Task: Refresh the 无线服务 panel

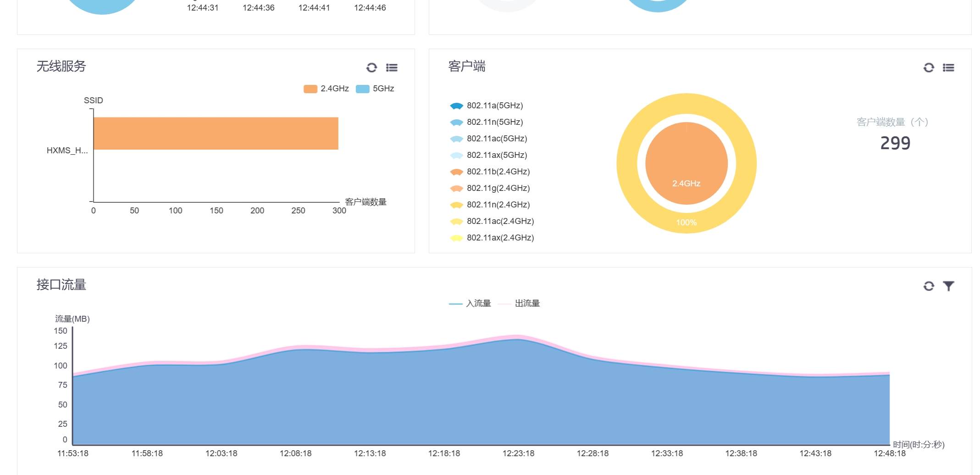Action: (x=371, y=68)
